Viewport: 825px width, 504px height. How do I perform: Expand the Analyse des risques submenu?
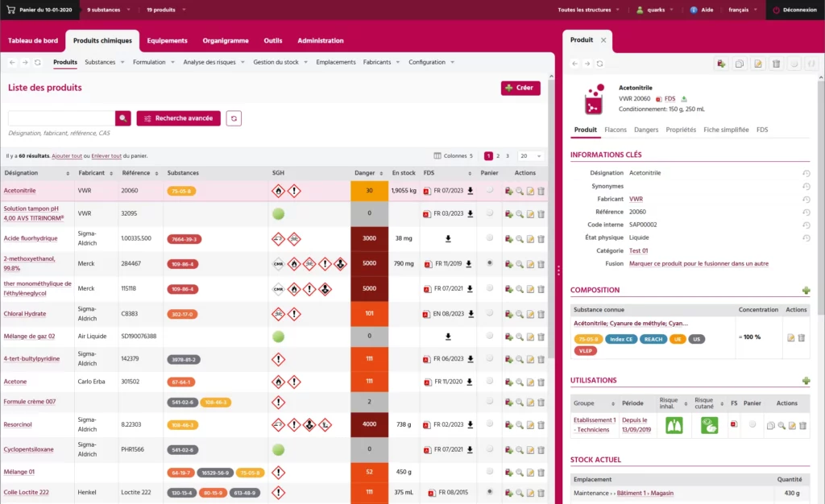214,62
